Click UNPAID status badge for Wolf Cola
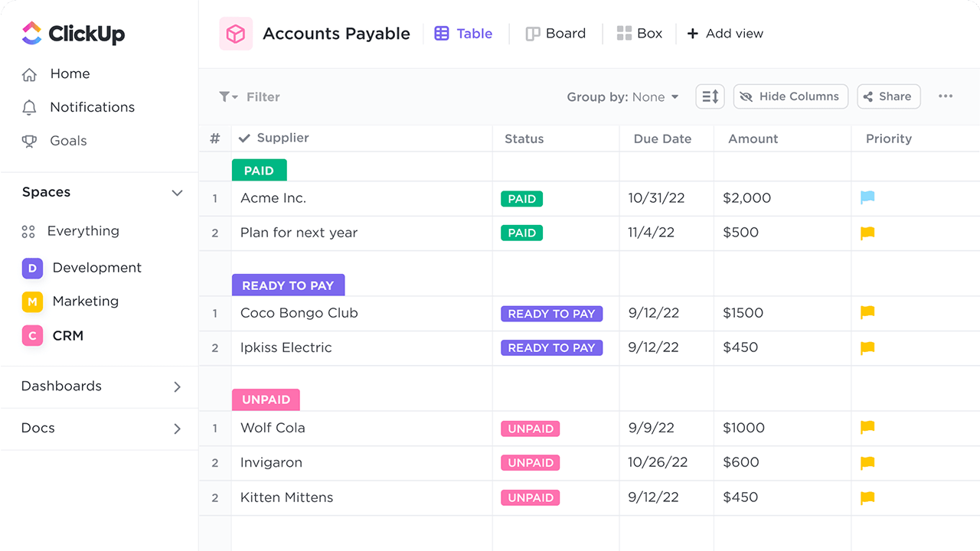Image resolution: width=980 pixels, height=551 pixels. [x=530, y=429]
